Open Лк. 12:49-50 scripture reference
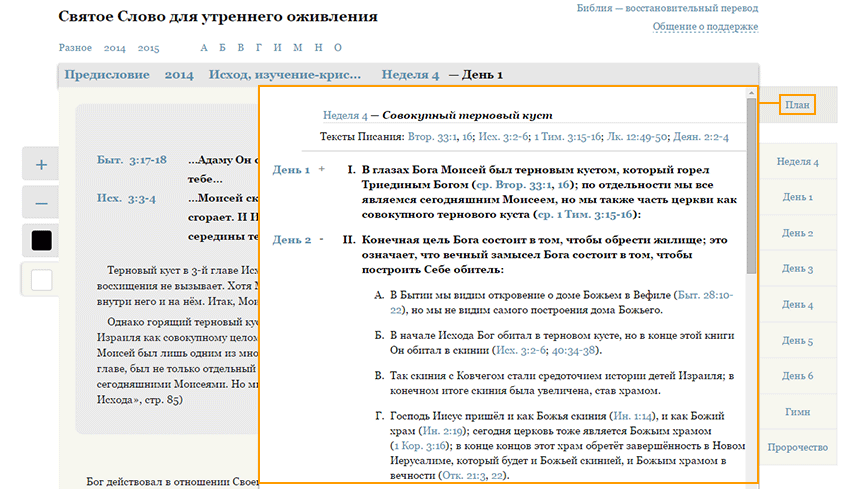865x489 pixels. tap(637, 137)
